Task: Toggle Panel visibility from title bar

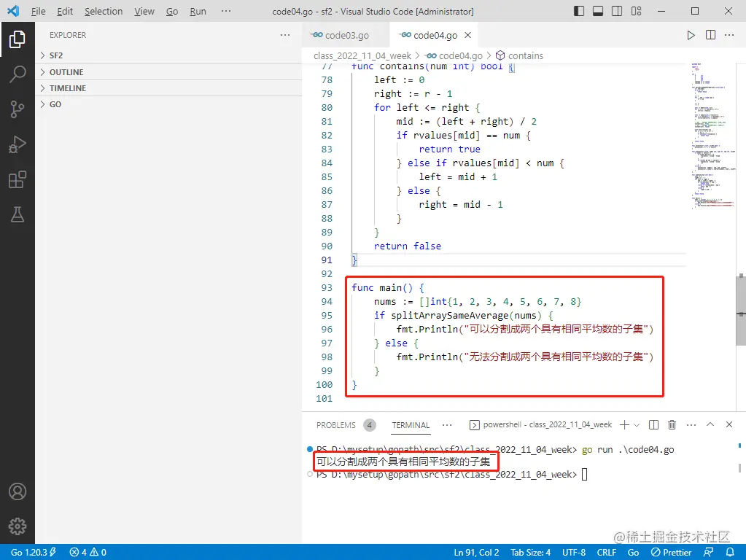Action: pyautogui.click(x=598, y=11)
